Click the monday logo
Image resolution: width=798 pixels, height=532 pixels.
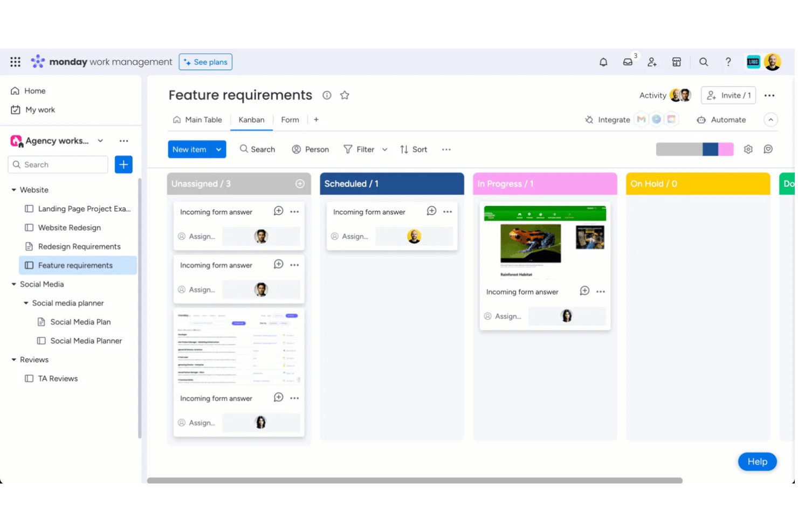click(x=38, y=62)
